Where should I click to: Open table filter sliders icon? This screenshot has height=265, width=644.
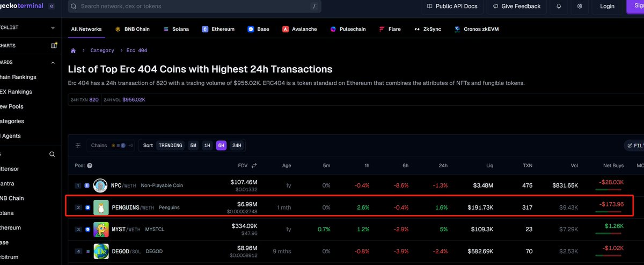point(78,146)
